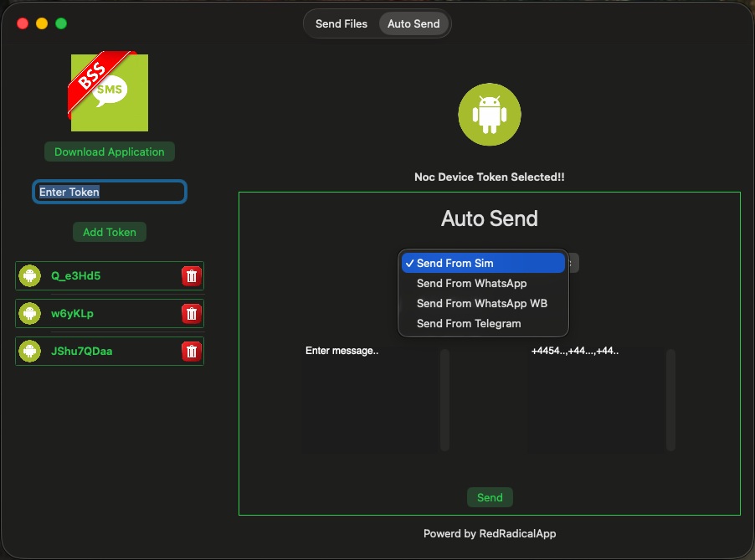Viewport: 755px width, 560px height.
Task: Choose Send From WhatsApp WB option
Action: (483, 303)
